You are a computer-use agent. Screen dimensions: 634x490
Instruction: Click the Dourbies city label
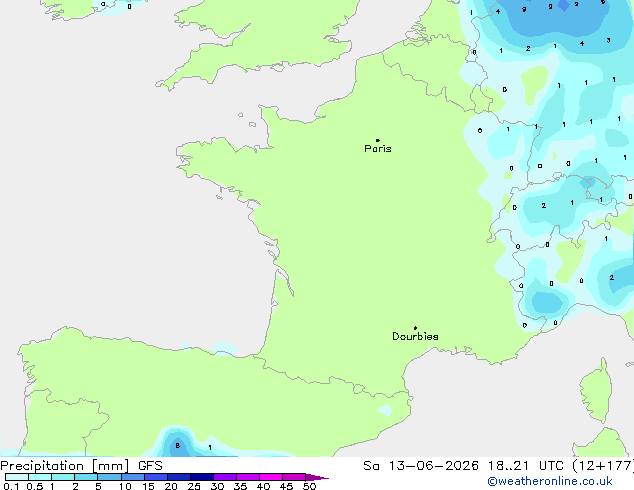[415, 336]
